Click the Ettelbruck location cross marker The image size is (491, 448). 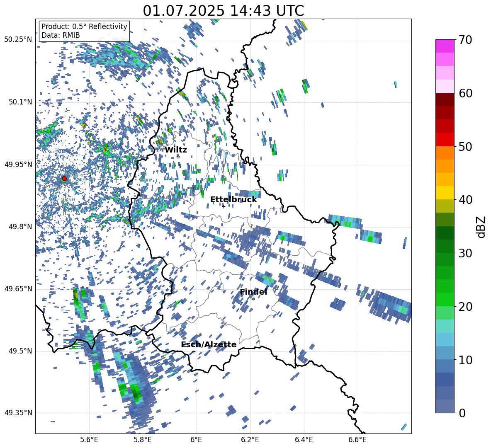224,206
